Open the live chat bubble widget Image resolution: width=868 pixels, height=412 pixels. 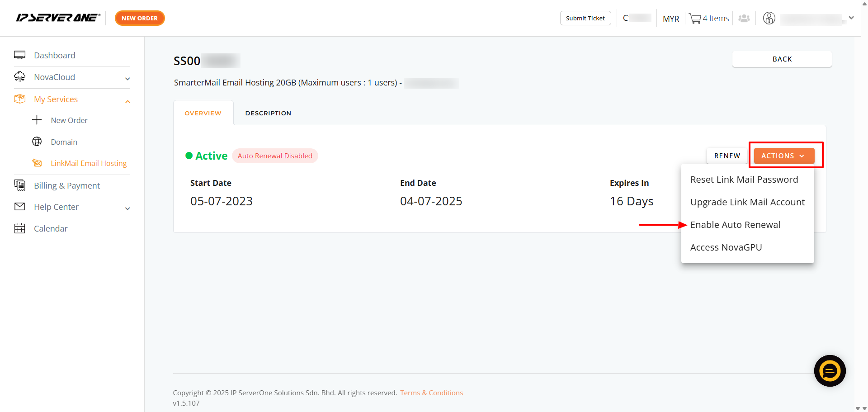pos(830,371)
